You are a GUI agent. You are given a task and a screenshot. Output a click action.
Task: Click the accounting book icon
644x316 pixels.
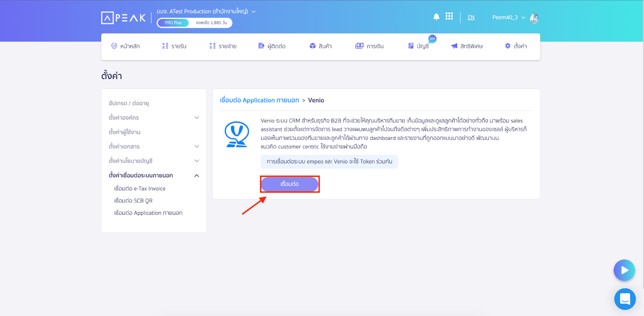[x=411, y=46]
